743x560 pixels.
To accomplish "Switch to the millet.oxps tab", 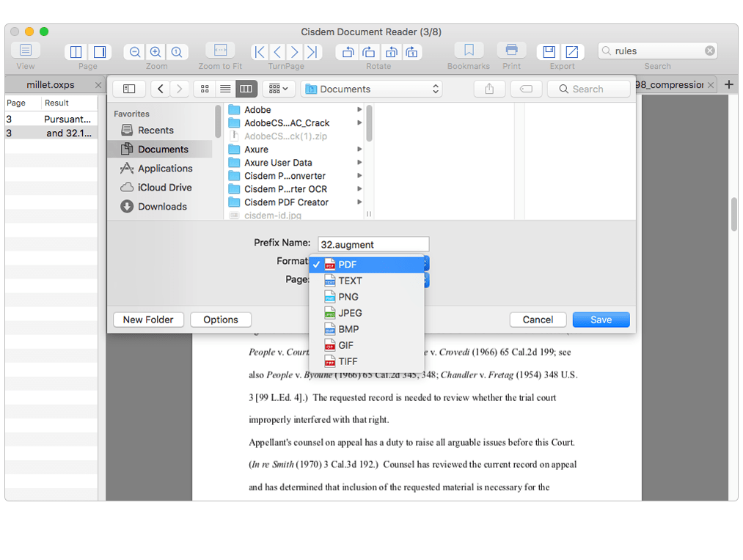I will [51, 85].
